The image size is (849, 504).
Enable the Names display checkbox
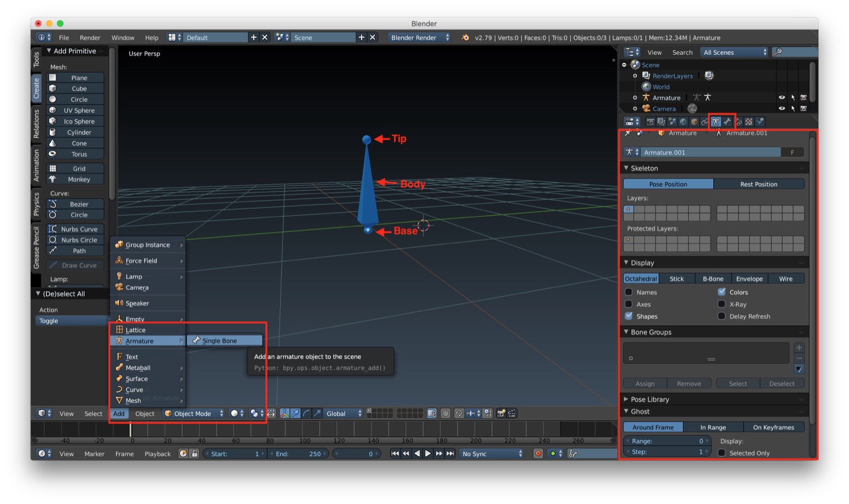(x=629, y=292)
